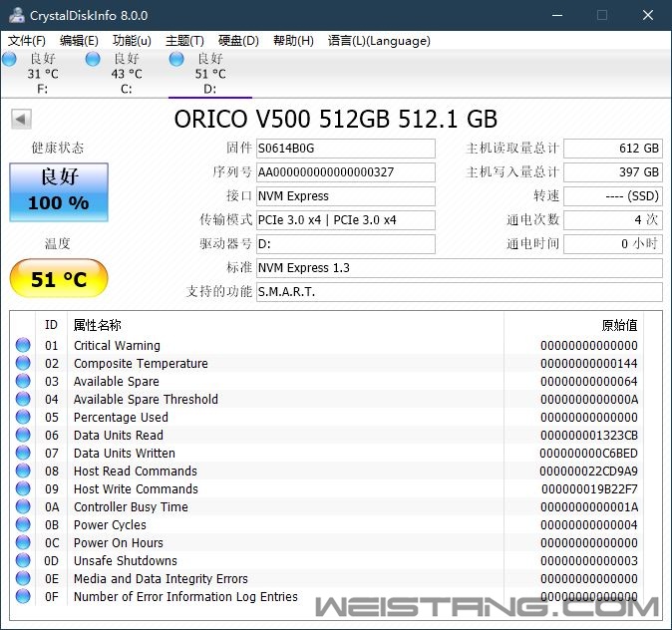Click the blue status orb for drive C:
672x630 pixels.
[93, 59]
